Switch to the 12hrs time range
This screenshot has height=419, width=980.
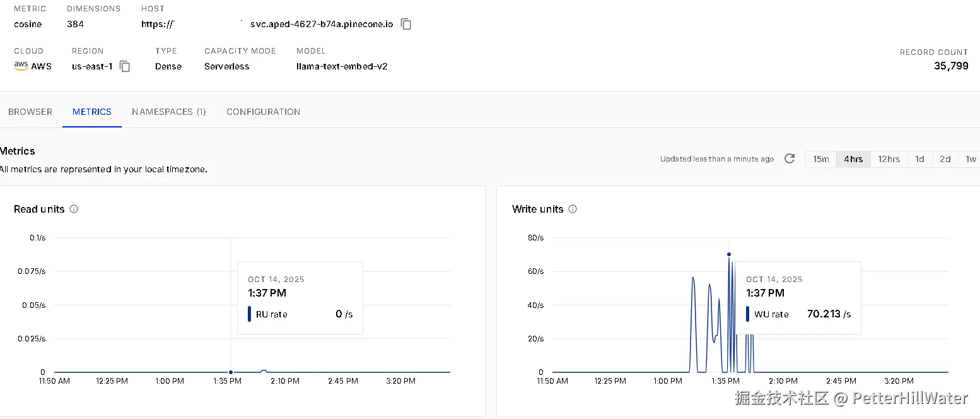click(x=889, y=159)
